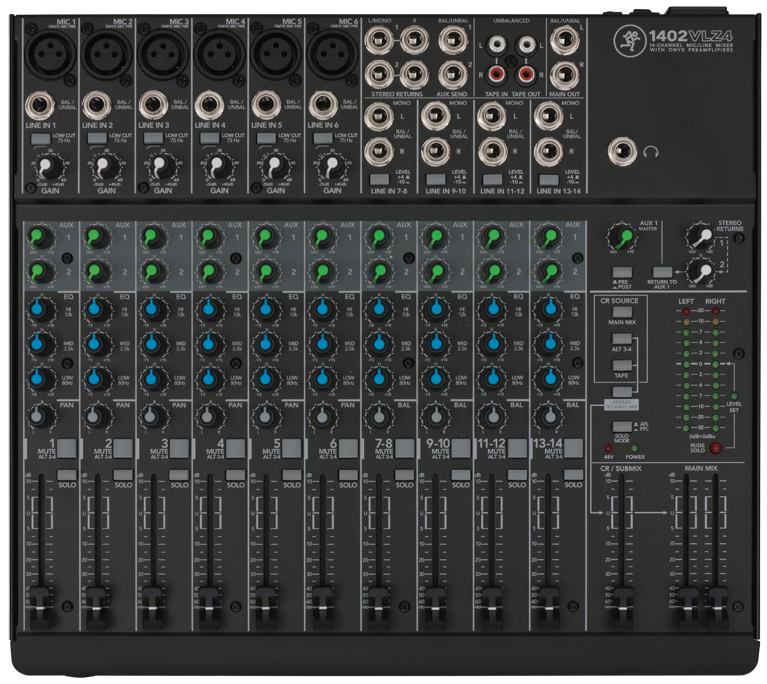
Task: Select the Line In 13-14 right jack
Action: (x=548, y=152)
